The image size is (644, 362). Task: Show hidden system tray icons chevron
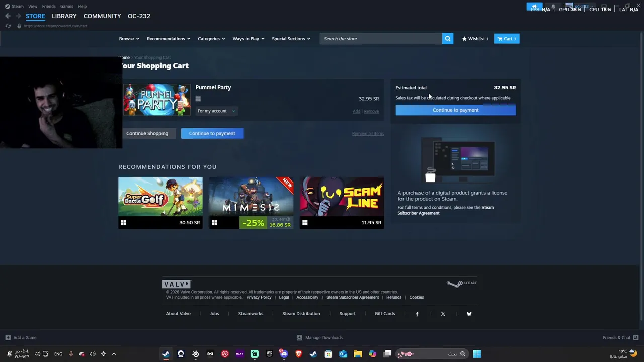point(114,354)
